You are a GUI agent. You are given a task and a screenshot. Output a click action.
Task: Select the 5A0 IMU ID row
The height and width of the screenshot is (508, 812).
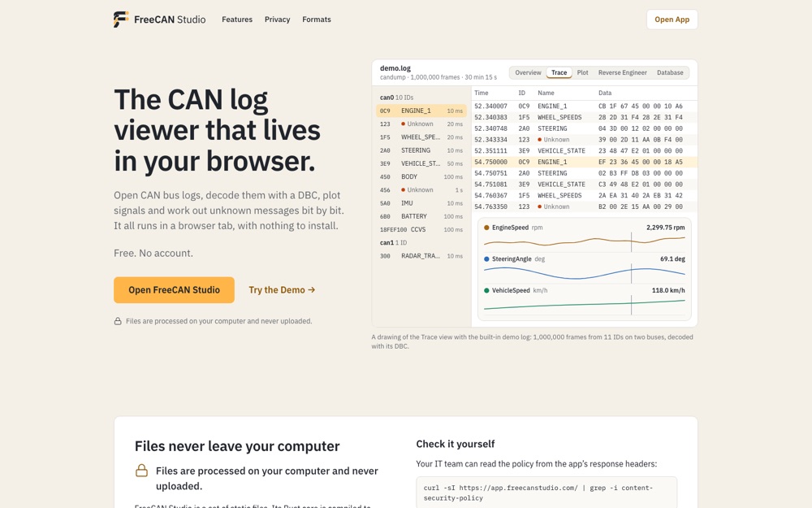tap(421, 203)
